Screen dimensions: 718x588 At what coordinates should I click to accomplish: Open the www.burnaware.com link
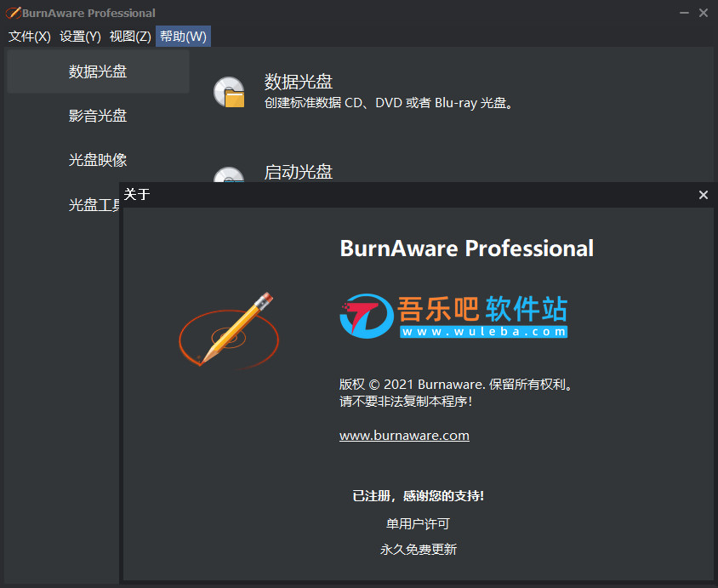coord(404,435)
